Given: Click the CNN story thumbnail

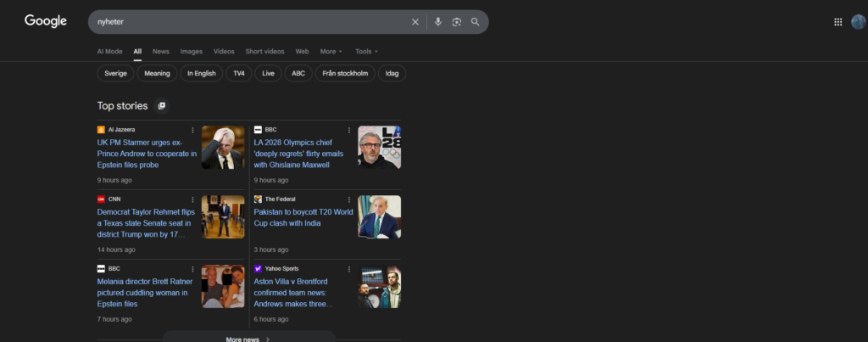Looking at the screenshot, I should coord(223,216).
